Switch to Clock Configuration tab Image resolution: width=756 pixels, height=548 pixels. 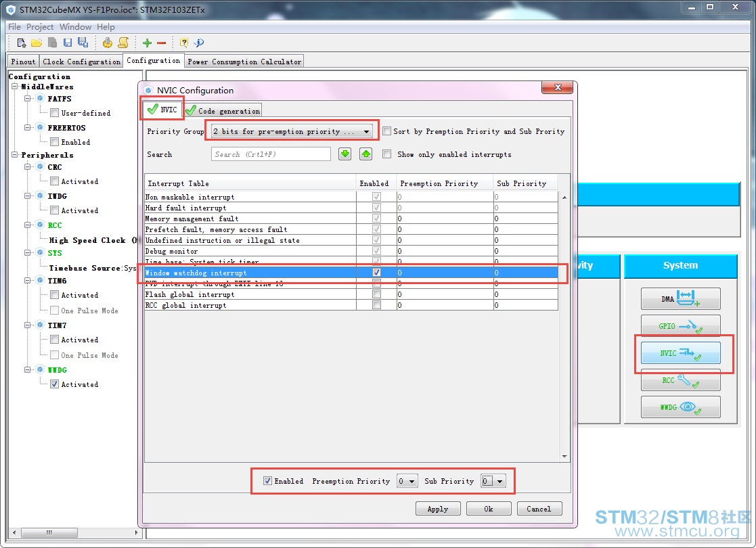coord(81,62)
